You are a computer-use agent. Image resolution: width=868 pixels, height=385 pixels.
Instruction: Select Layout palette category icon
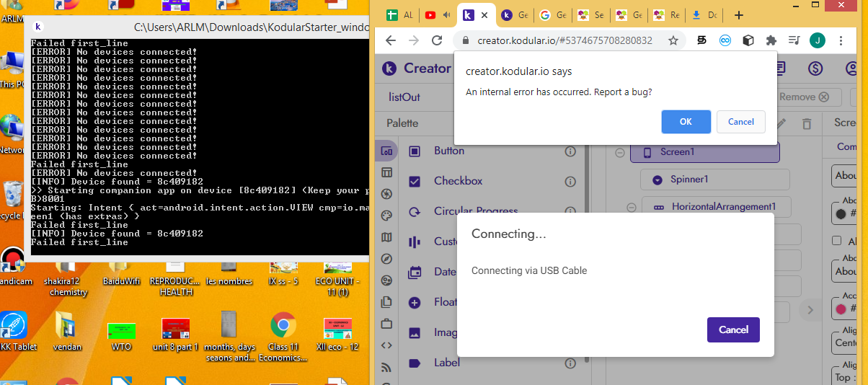pos(386,172)
